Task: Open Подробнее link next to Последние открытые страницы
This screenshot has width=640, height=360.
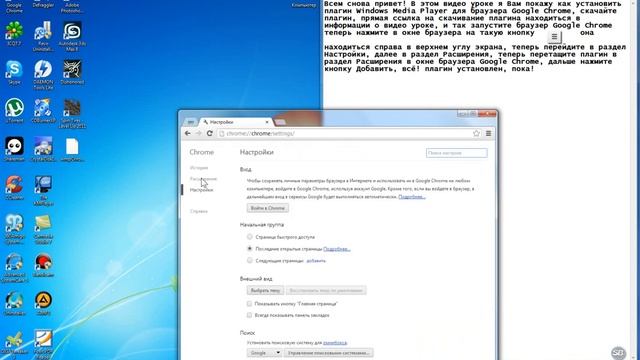Action: (337, 249)
